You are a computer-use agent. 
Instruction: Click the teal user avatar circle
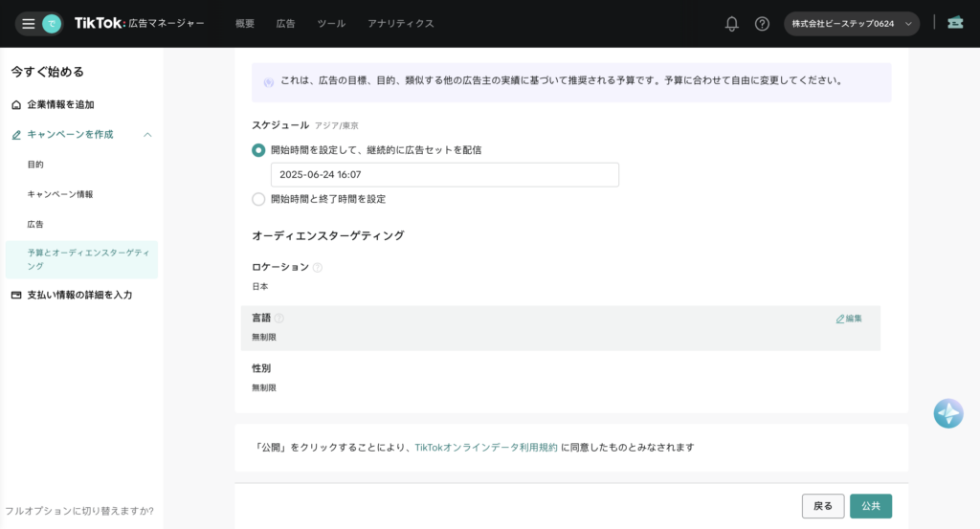pyautogui.click(x=52, y=24)
